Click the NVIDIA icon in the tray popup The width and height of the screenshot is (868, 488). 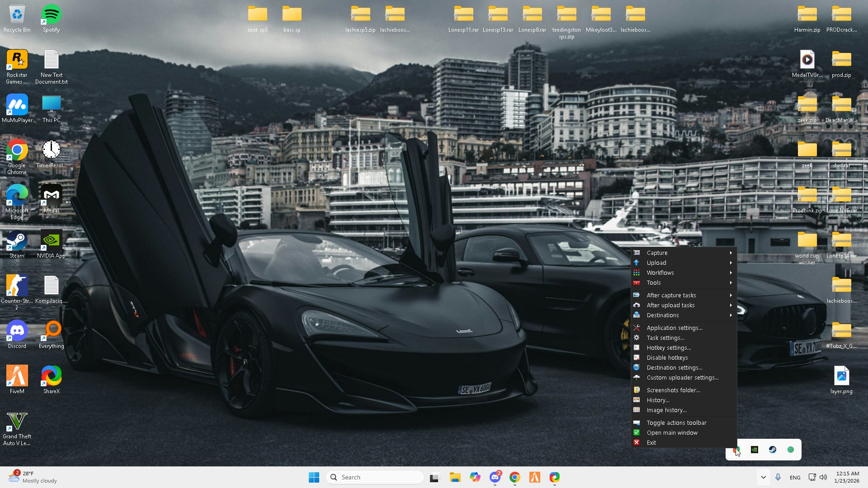755,450
